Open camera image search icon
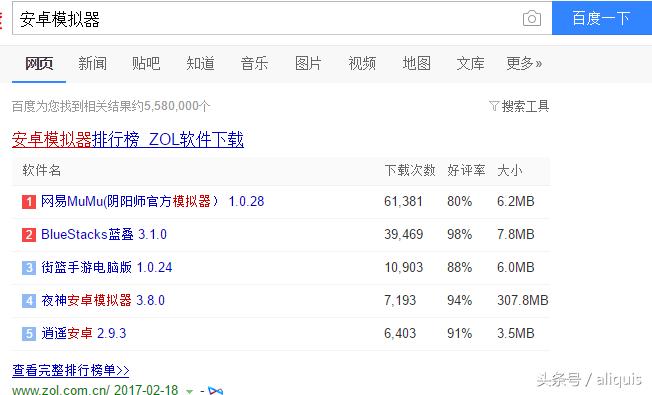The height and width of the screenshot is (395, 652). [x=531, y=19]
